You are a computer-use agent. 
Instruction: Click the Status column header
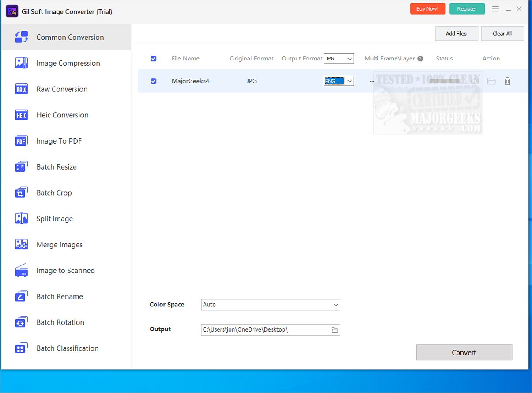[x=444, y=58]
